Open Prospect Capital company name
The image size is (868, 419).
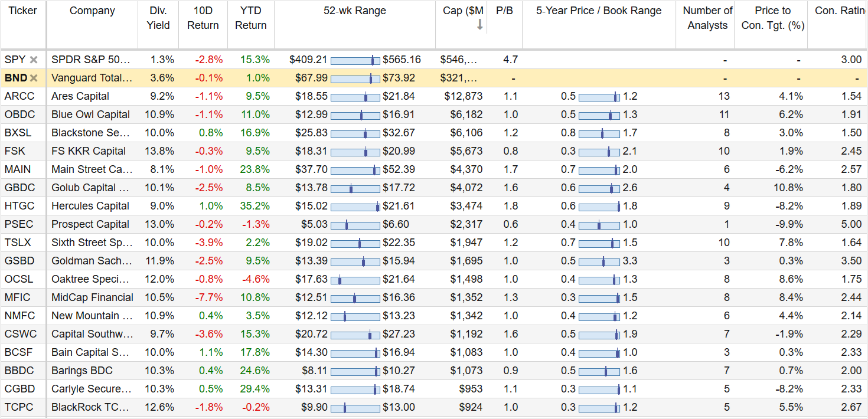(90, 224)
